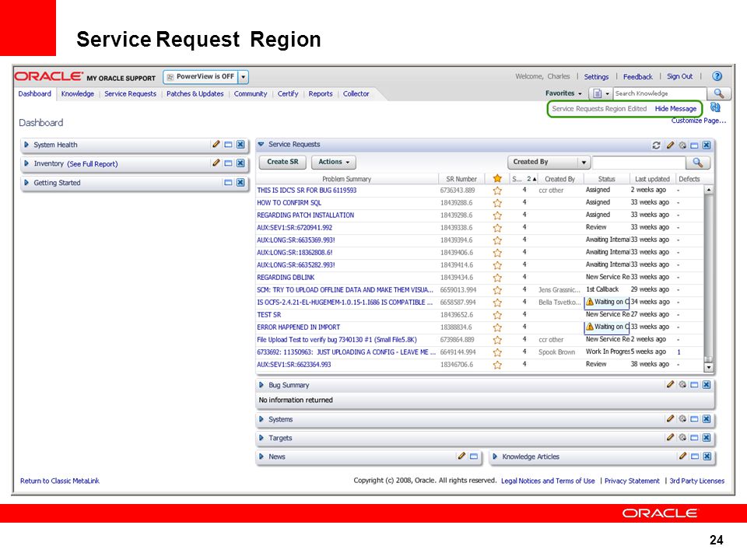Focus the Search Knowledge input field
This screenshot has height=560, width=747.
pos(659,93)
